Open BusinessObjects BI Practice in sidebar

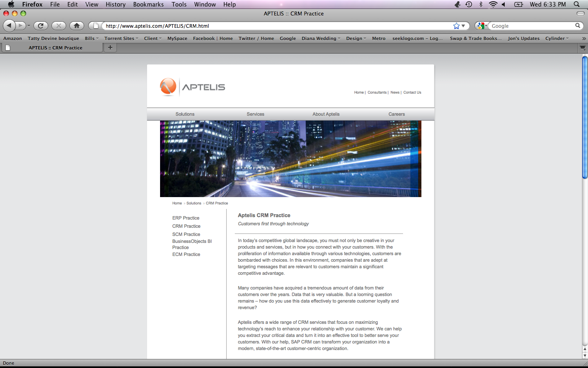[192, 244]
